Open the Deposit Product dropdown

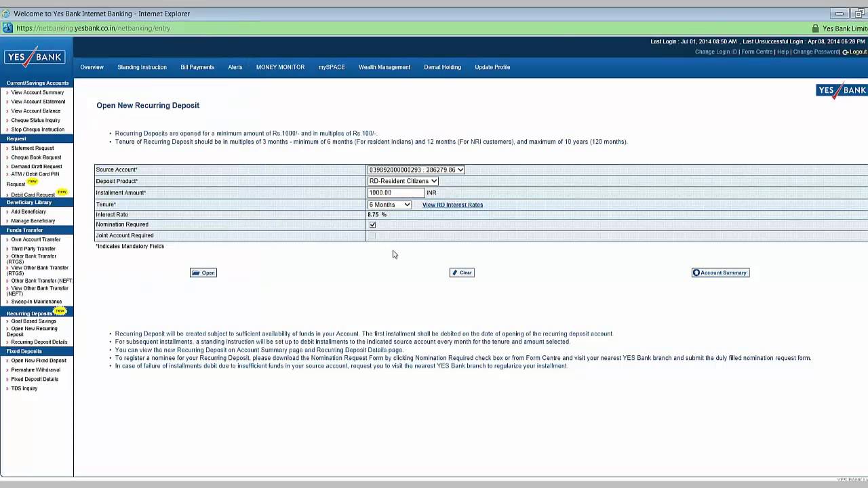point(403,181)
